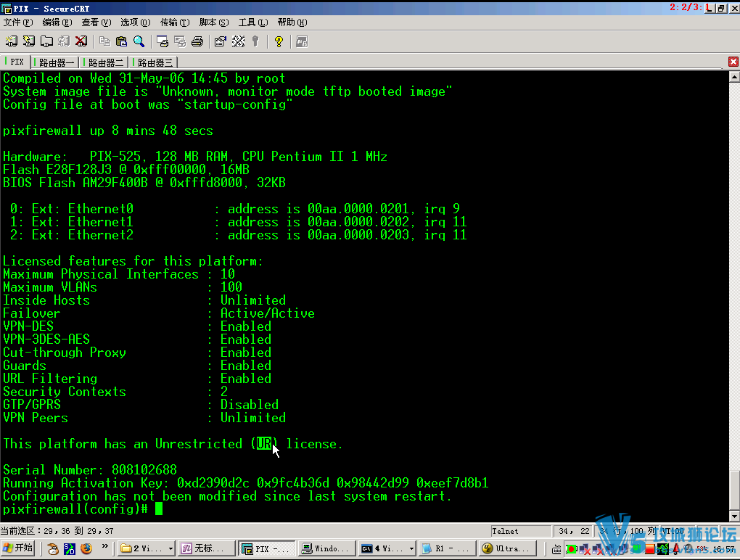Viewport: 740px width, 560px height.
Task: Click the Find magnifier icon
Action: click(x=139, y=41)
